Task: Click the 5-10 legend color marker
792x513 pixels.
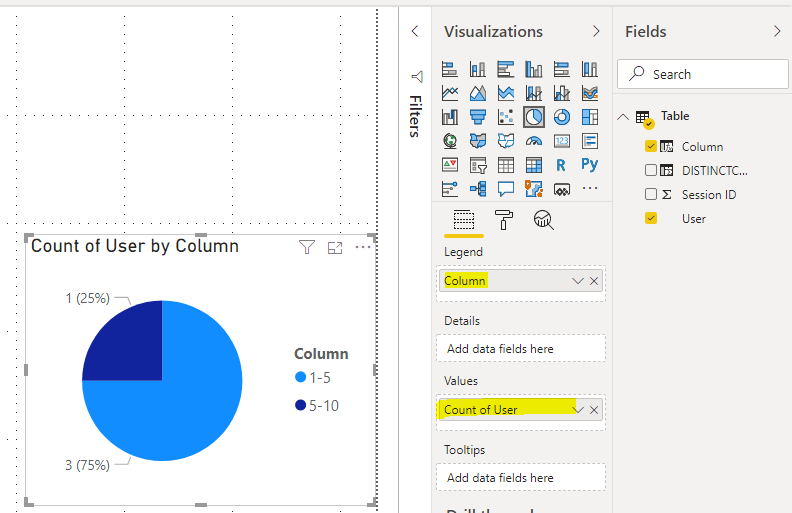Action: 301,405
